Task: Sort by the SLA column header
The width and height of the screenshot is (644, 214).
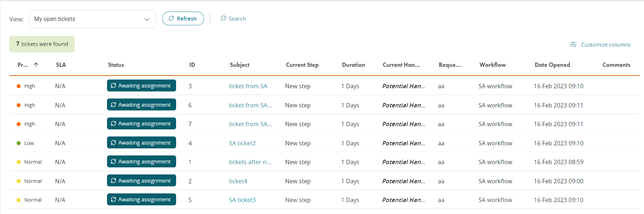Action: point(61,65)
